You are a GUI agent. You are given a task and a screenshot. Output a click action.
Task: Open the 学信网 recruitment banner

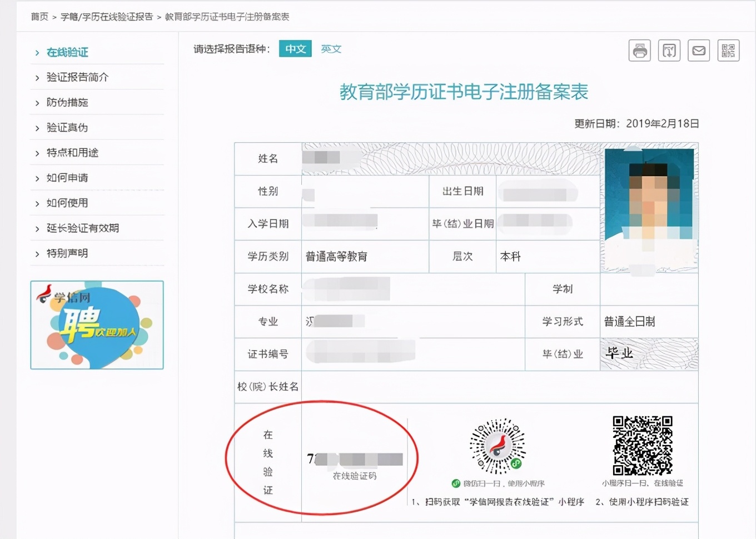97,325
